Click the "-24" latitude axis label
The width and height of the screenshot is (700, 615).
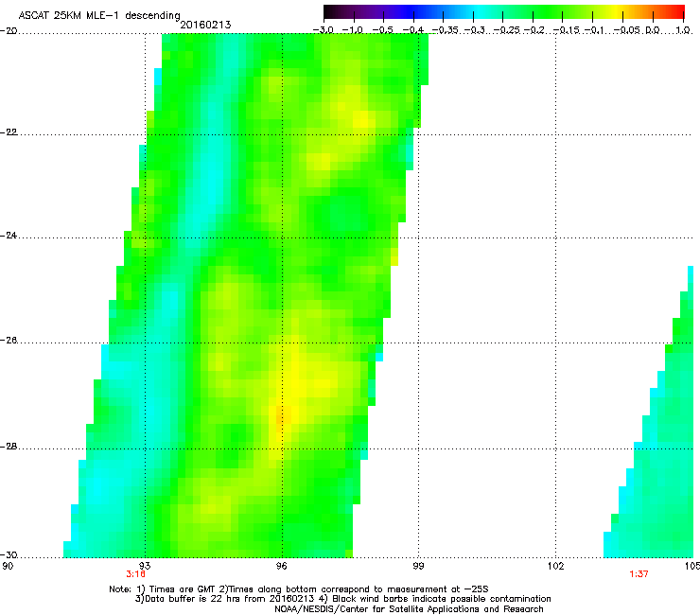[x=9, y=235]
